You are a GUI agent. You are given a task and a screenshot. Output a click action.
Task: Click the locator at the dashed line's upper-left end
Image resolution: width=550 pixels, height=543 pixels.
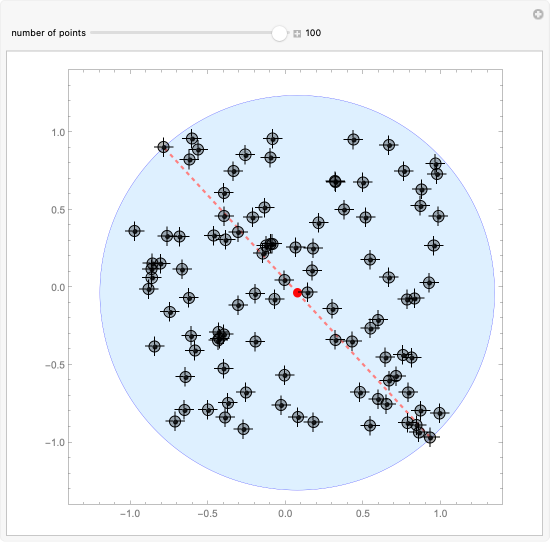163,147
